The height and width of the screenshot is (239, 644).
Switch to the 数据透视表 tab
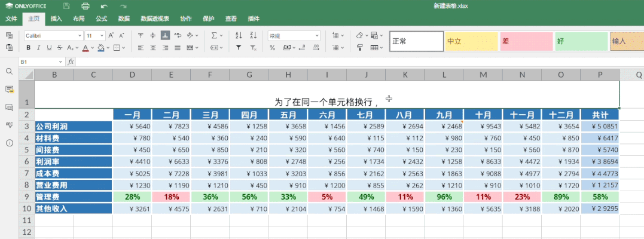[x=155, y=19]
